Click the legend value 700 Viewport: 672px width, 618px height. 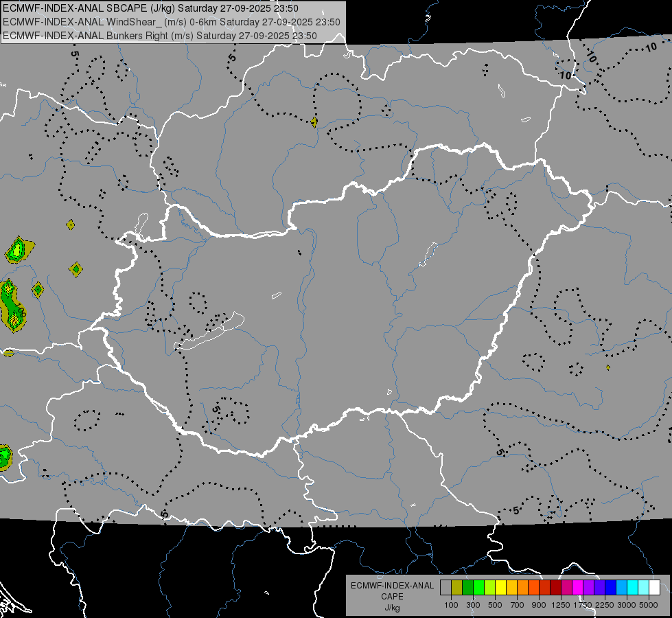(x=518, y=605)
